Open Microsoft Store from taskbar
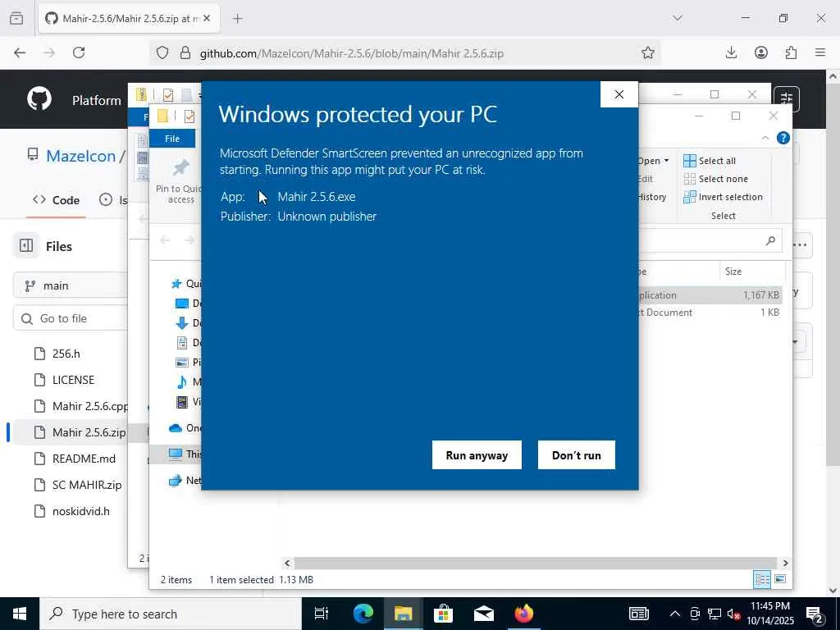Viewport: 840px width, 630px height. click(443, 614)
